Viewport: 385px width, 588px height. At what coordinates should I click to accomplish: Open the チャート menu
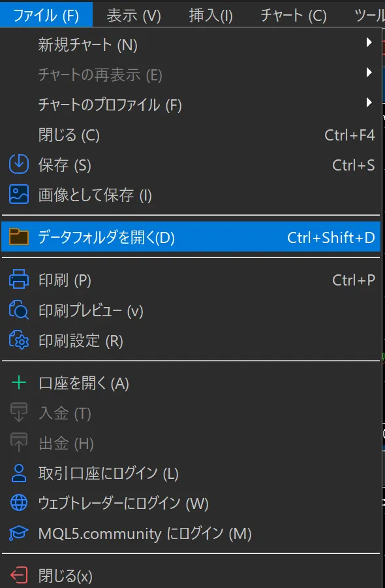pos(292,14)
